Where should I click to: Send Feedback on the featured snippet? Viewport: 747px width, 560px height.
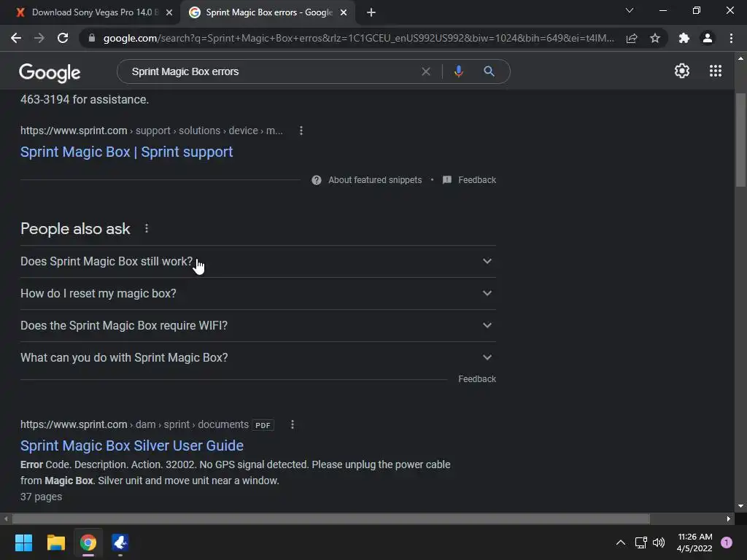(469, 180)
